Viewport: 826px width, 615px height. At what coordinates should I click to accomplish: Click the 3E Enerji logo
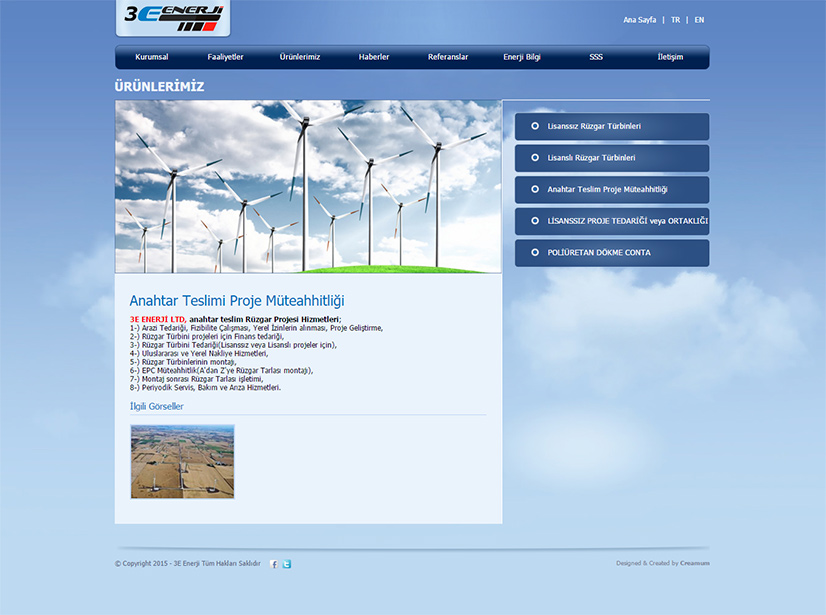click(173, 17)
